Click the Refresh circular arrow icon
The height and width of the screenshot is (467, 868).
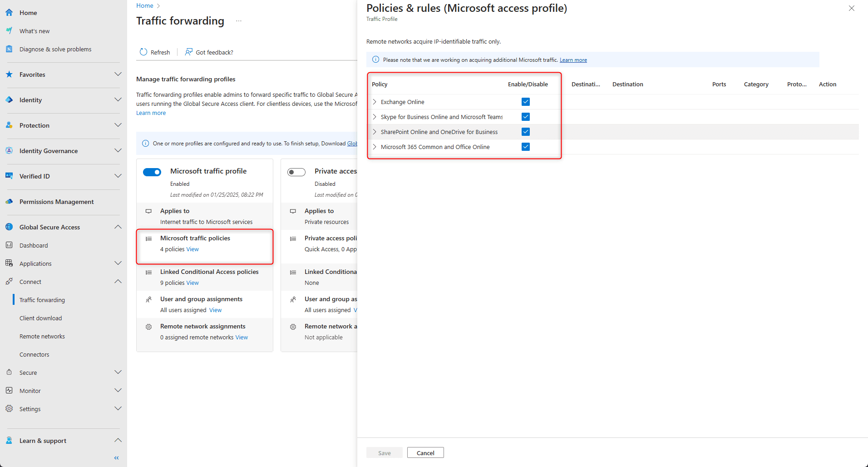coord(143,52)
